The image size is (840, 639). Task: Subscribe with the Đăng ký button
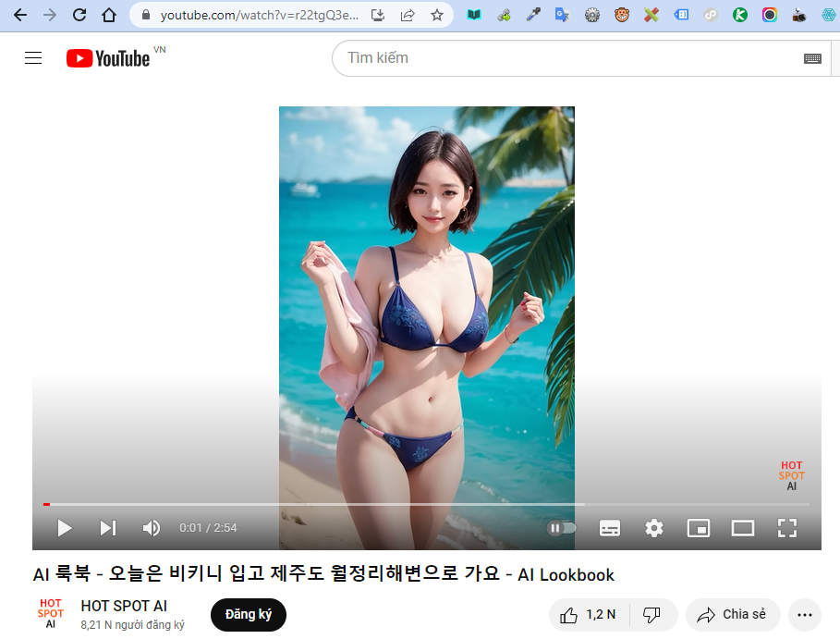(x=248, y=615)
